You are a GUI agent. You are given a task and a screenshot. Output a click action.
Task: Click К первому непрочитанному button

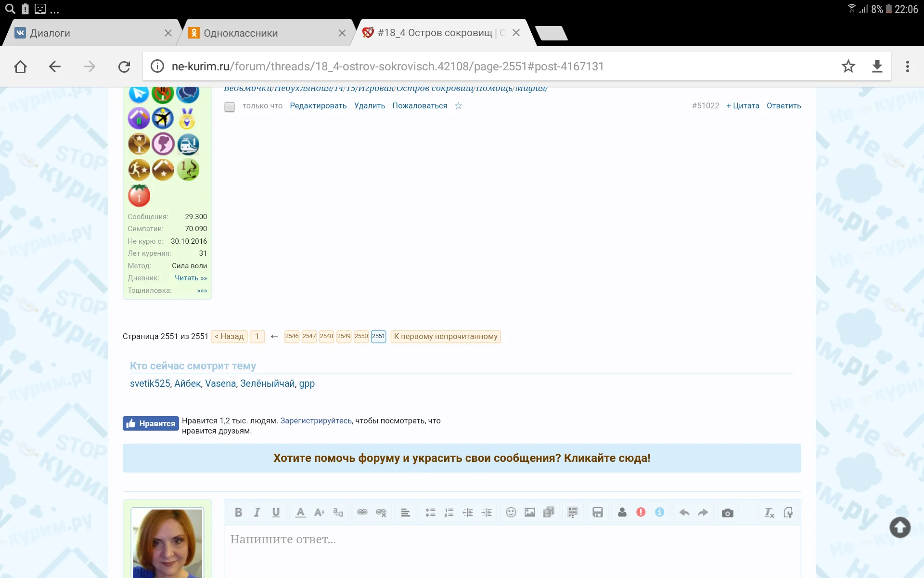click(445, 336)
